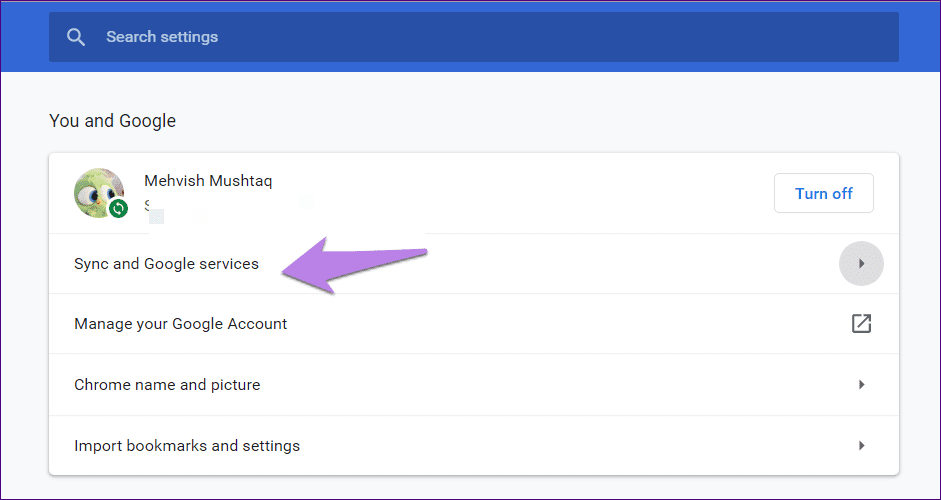The image size is (941, 500).
Task: Open Chrome name and picture
Action: click(x=474, y=384)
